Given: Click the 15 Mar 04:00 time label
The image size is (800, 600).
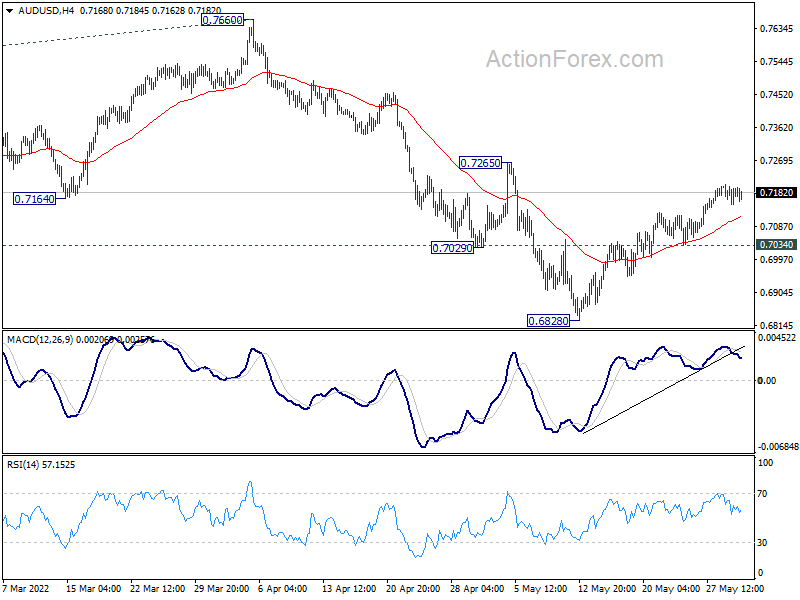Looking at the screenshot, I should pyautogui.click(x=93, y=589).
